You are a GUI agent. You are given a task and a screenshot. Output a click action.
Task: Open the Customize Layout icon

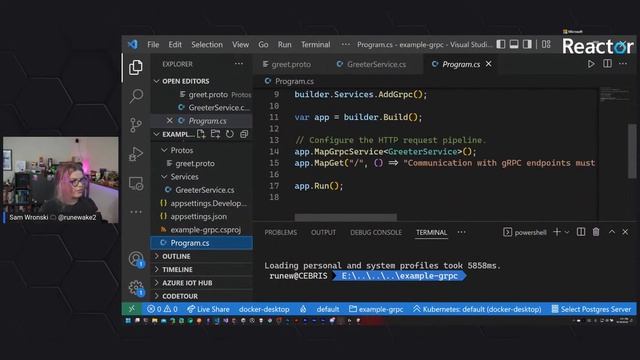click(546, 44)
